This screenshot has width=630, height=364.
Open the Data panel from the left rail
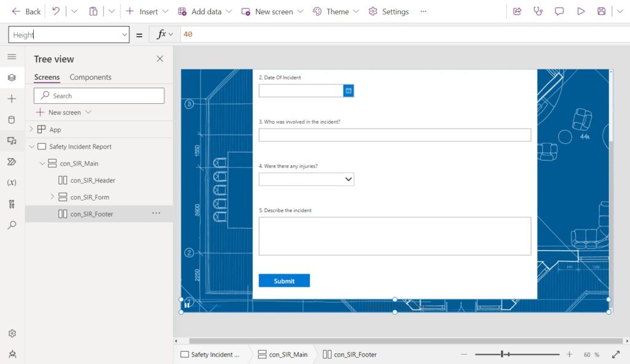pyautogui.click(x=12, y=119)
